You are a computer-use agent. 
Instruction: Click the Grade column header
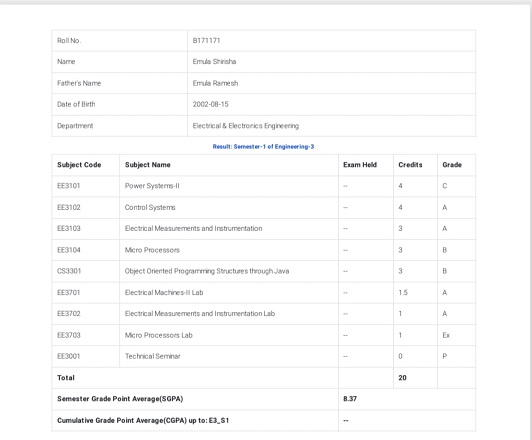(x=452, y=165)
